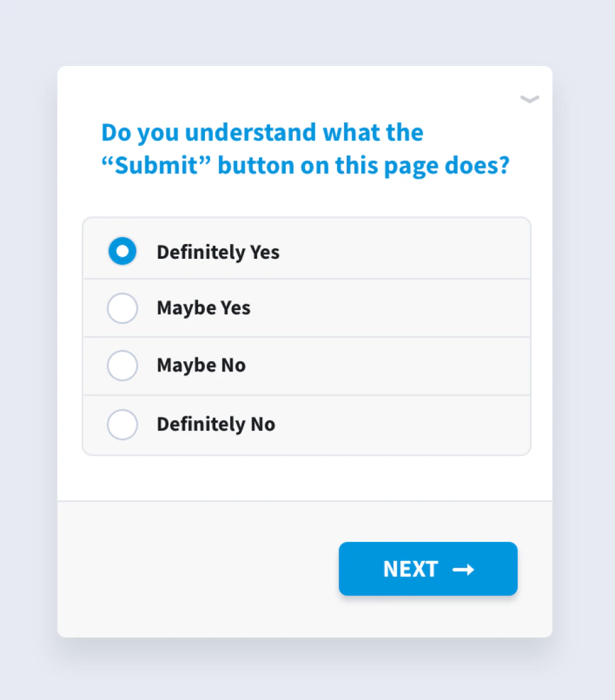Click the empty radio circle beside Definitely No
This screenshot has height=700, width=615.
[122, 424]
